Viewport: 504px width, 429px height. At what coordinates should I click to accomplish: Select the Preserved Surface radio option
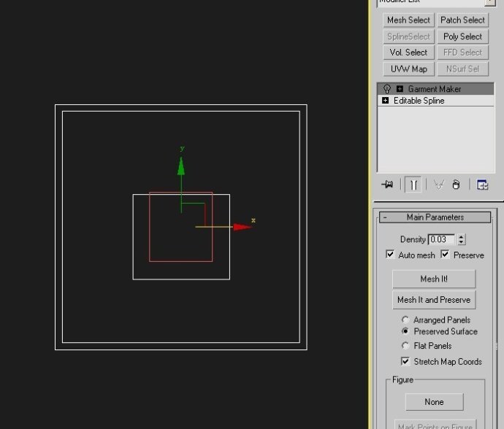click(405, 331)
